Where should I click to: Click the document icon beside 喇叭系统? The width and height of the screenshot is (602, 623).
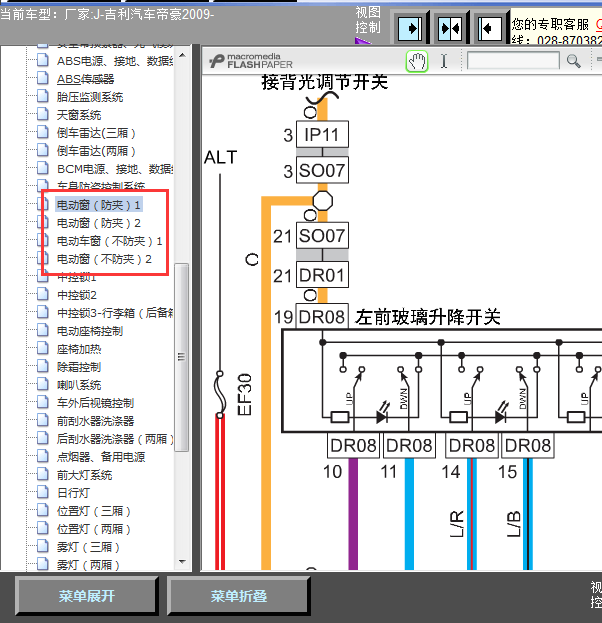[x=43, y=384]
